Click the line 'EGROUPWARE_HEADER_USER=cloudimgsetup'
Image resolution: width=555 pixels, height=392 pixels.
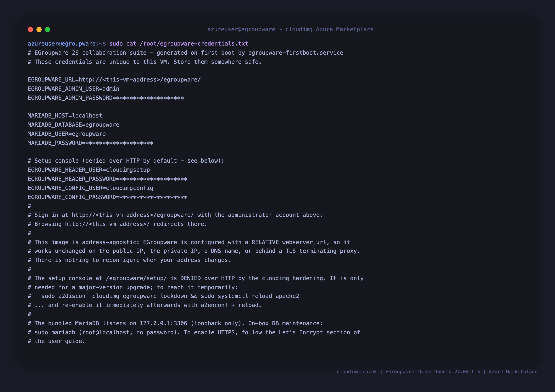[x=89, y=170]
